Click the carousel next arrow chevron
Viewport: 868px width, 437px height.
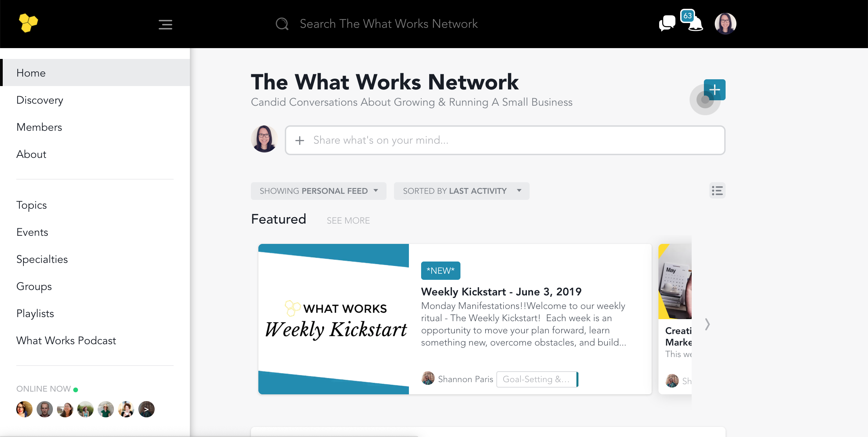coord(707,324)
